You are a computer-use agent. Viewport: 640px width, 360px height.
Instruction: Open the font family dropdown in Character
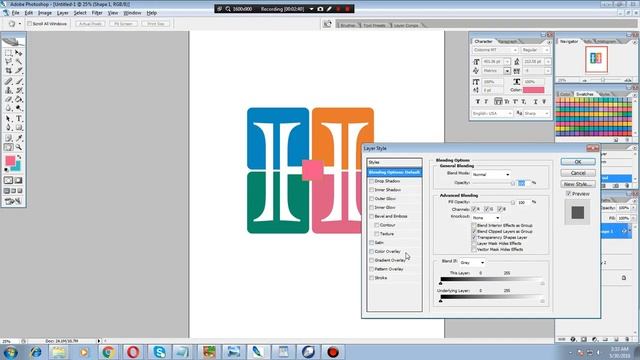[x=495, y=50]
